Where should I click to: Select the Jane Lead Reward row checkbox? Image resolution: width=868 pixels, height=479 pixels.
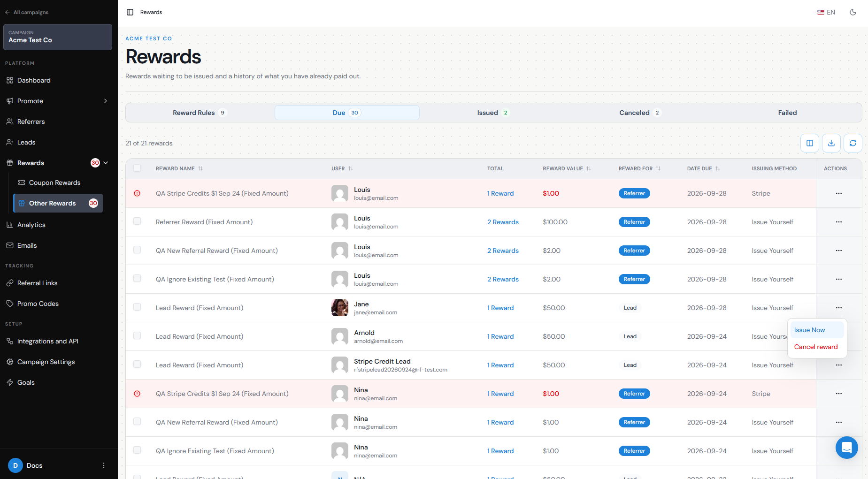137,307
